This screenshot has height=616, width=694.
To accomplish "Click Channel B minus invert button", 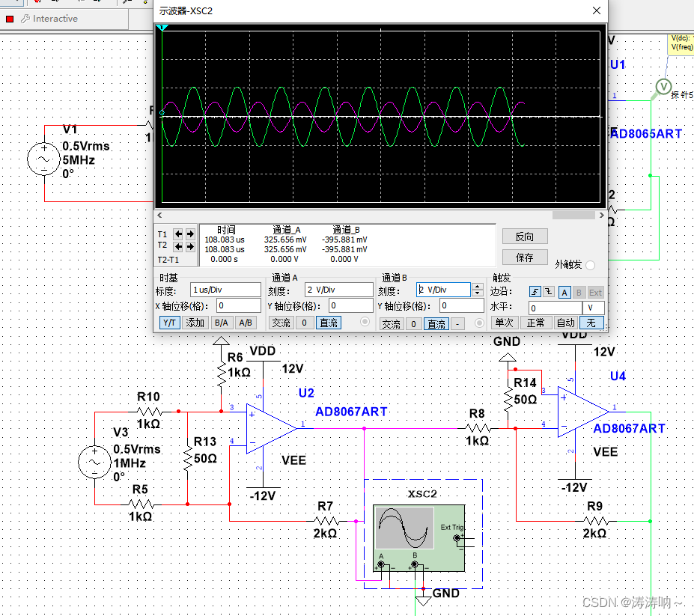I will (x=457, y=324).
